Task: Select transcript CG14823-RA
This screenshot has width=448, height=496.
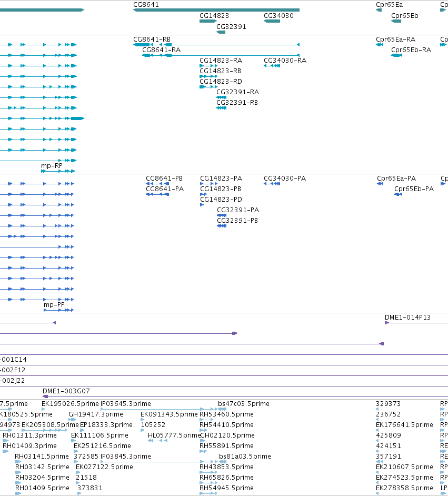Action: tap(208, 66)
